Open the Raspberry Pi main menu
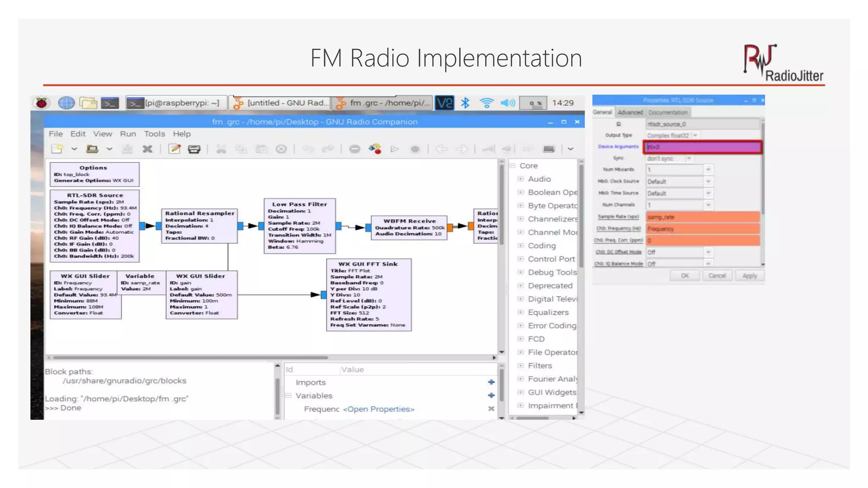The height and width of the screenshot is (488, 868). coord(42,103)
